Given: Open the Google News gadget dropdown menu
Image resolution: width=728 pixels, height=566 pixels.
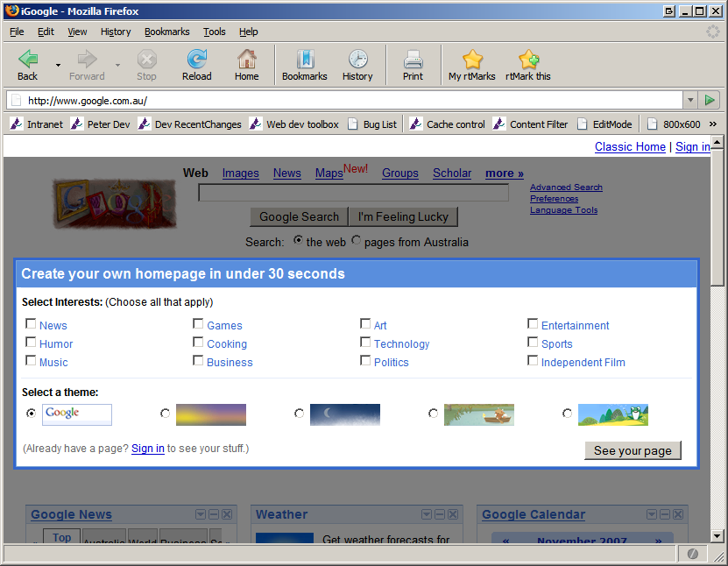Looking at the screenshot, I should click(201, 514).
